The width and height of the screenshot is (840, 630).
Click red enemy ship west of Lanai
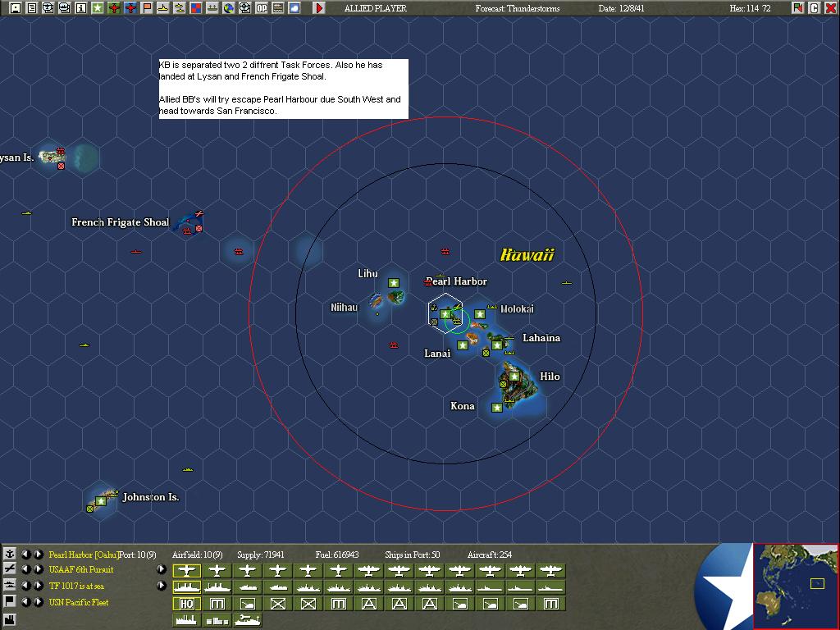pyautogui.click(x=394, y=345)
